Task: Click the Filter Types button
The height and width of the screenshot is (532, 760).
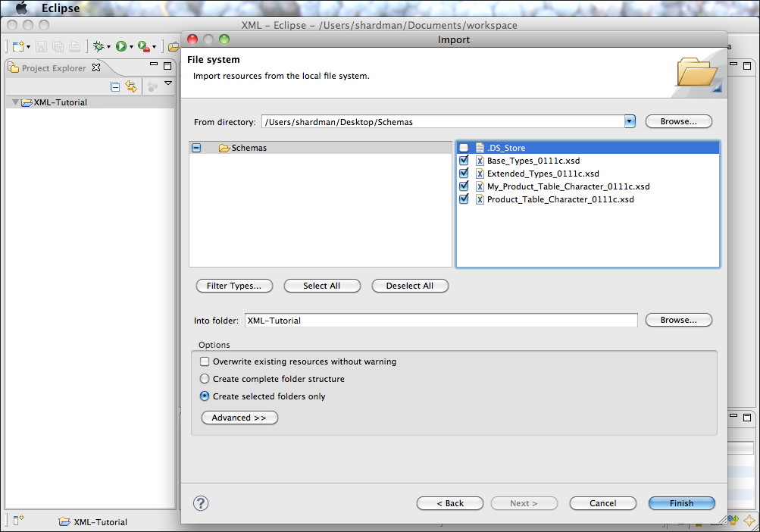Action: (x=234, y=286)
